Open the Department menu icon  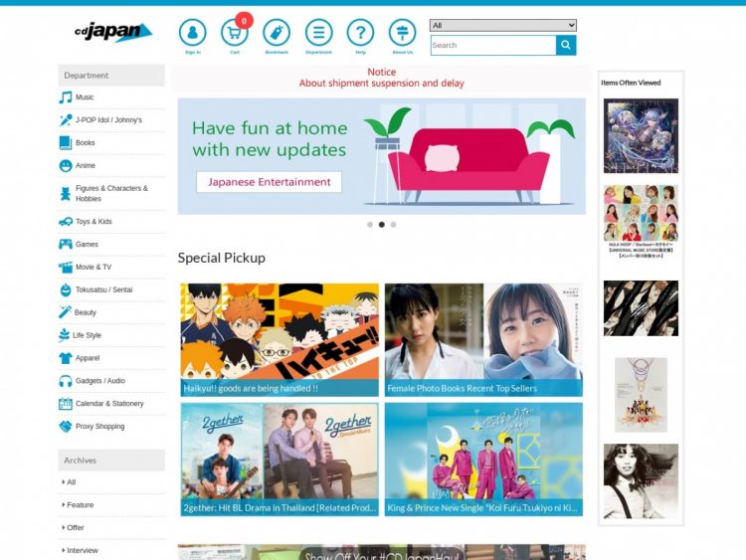click(318, 33)
